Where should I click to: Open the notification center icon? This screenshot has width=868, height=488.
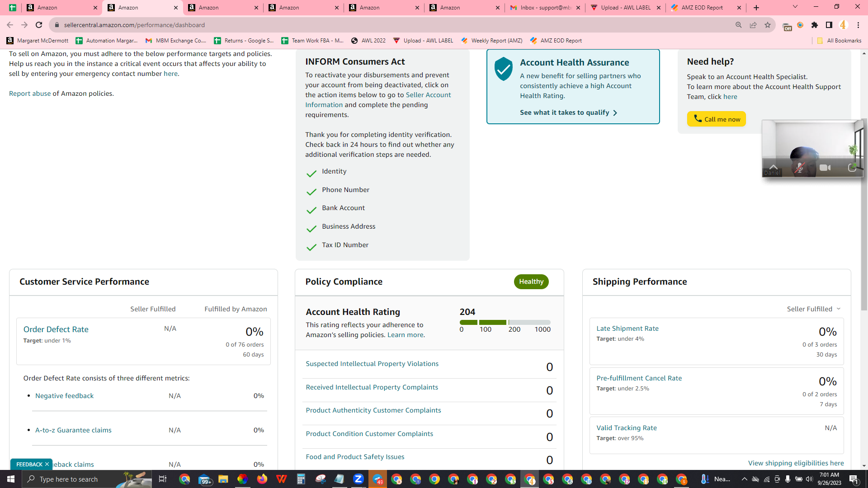854,479
